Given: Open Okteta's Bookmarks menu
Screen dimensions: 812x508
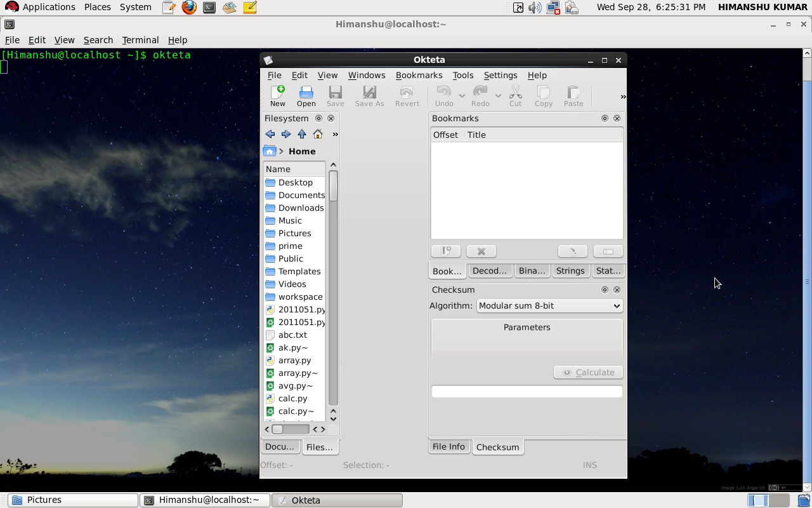Looking at the screenshot, I should click(x=419, y=75).
